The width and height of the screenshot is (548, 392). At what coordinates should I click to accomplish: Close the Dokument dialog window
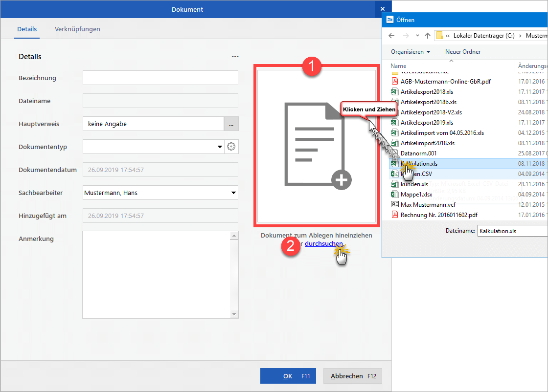[383, 9]
